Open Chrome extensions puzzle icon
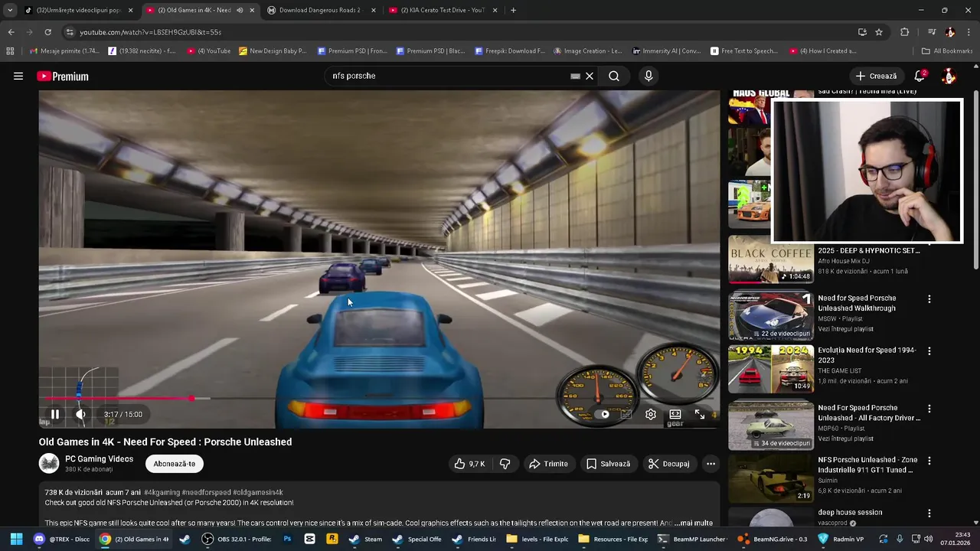The height and width of the screenshot is (551, 980). [x=905, y=32]
